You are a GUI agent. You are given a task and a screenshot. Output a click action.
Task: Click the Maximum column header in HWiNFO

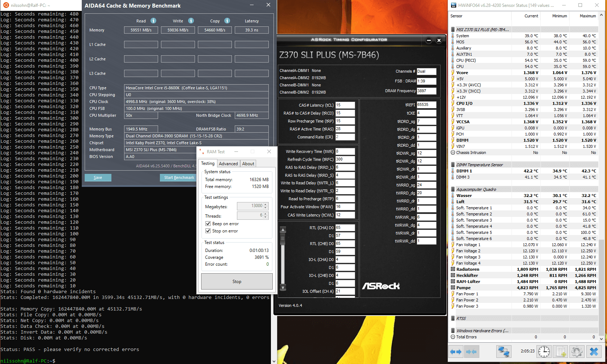point(583,16)
